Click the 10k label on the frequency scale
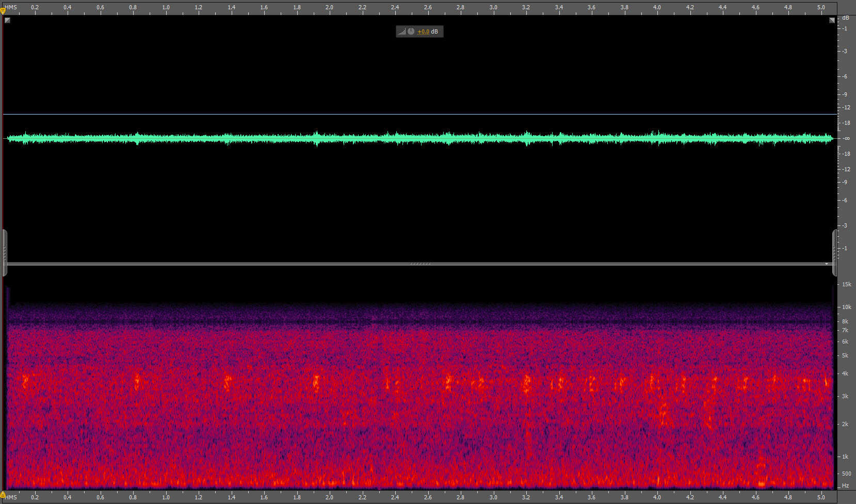This screenshot has height=504, width=856. point(847,307)
